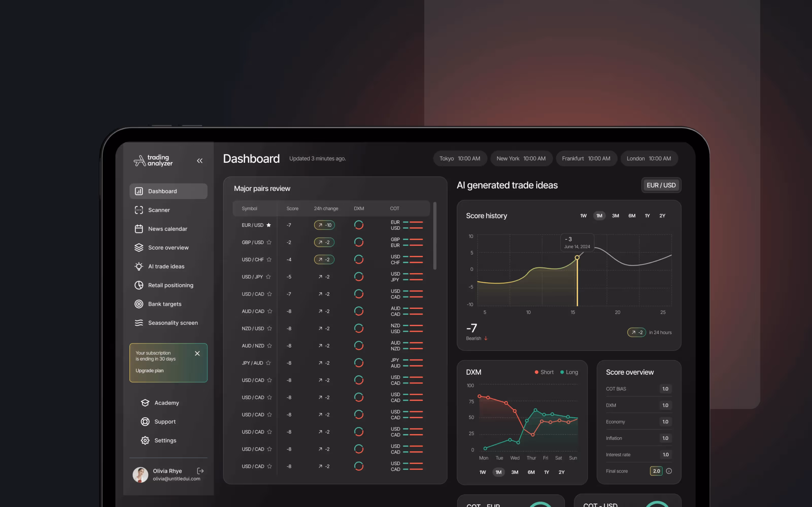Open News calendar from sidebar
The width and height of the screenshot is (812, 507).
[167, 229]
